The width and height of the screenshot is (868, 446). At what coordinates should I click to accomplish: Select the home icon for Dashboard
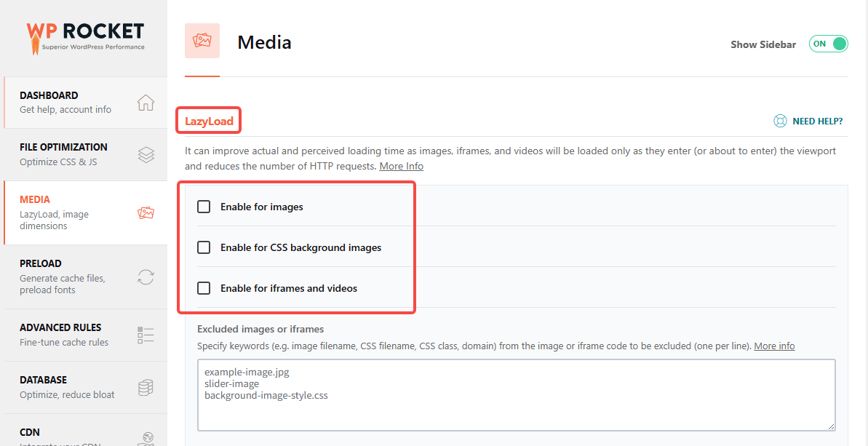point(145,103)
